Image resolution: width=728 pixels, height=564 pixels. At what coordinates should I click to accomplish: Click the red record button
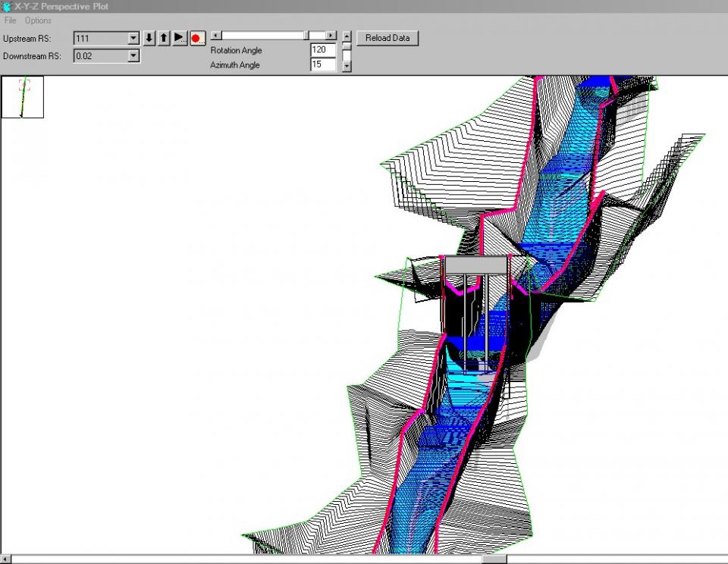(x=197, y=38)
